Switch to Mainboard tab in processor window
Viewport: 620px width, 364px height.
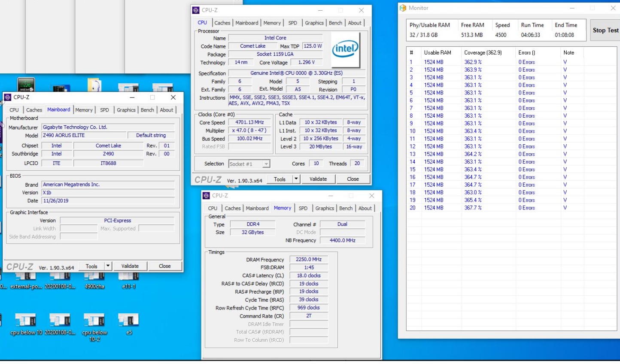247,23
